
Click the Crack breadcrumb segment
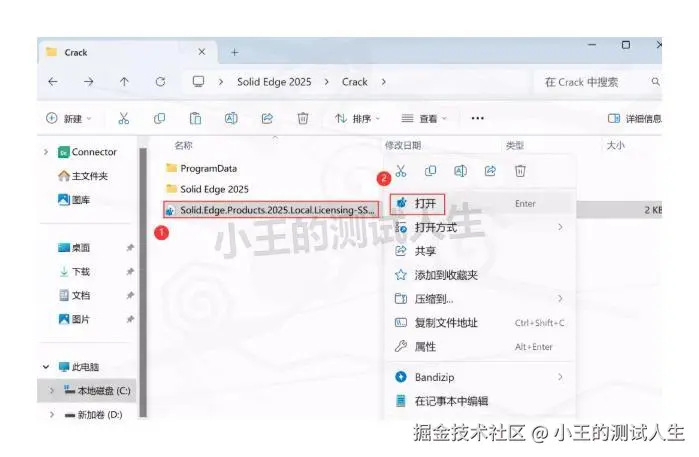355,82
